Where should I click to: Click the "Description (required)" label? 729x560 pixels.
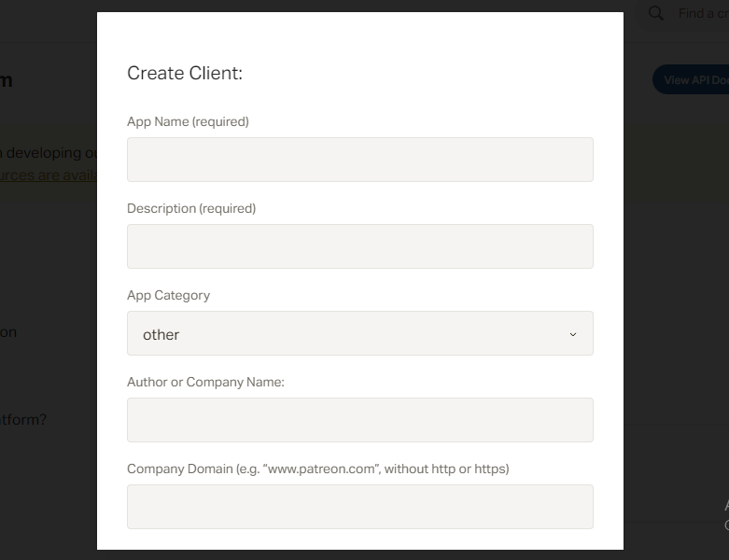pyautogui.click(x=191, y=208)
